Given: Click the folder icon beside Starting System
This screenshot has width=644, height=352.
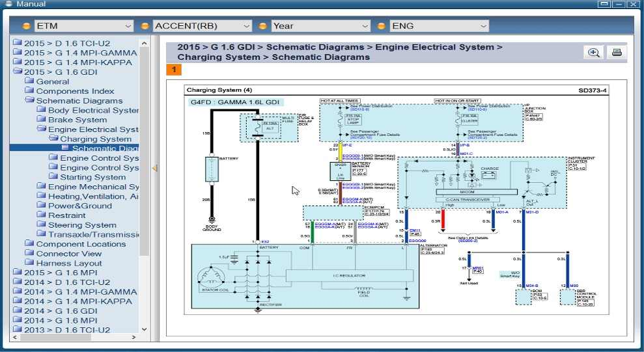Looking at the screenshot, I should (53, 177).
